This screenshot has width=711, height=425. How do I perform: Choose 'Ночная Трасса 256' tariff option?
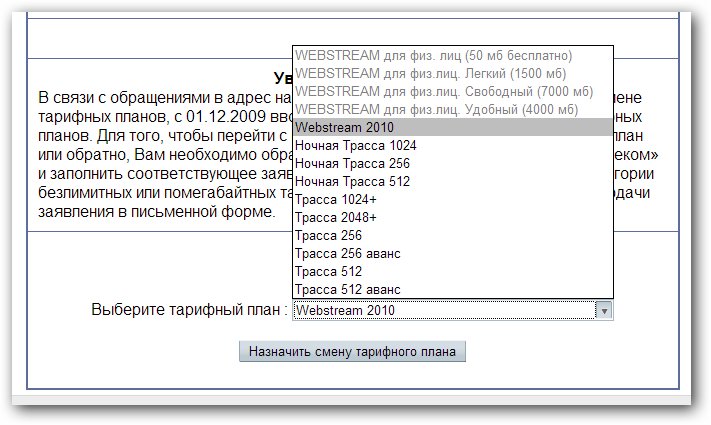pyautogui.click(x=453, y=163)
